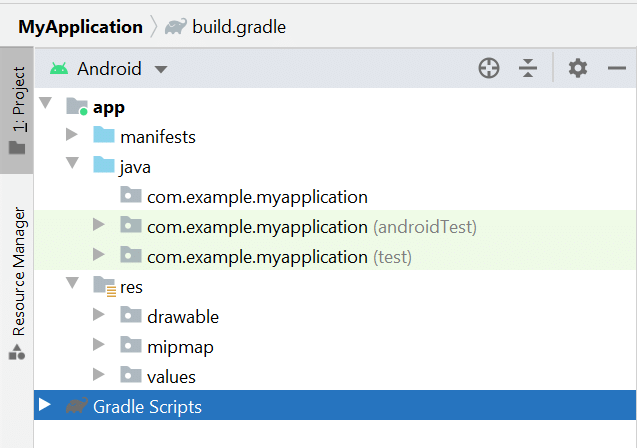Click the green Android robot icon
This screenshot has height=448, width=637.
click(x=59, y=69)
